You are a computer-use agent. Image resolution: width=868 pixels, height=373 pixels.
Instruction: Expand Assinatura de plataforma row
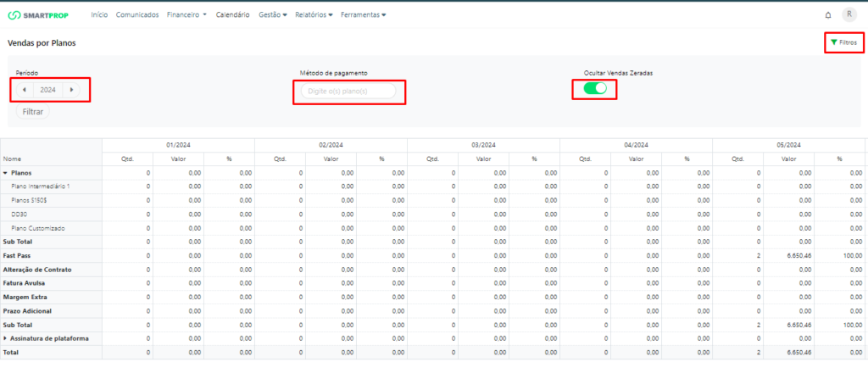6,338
